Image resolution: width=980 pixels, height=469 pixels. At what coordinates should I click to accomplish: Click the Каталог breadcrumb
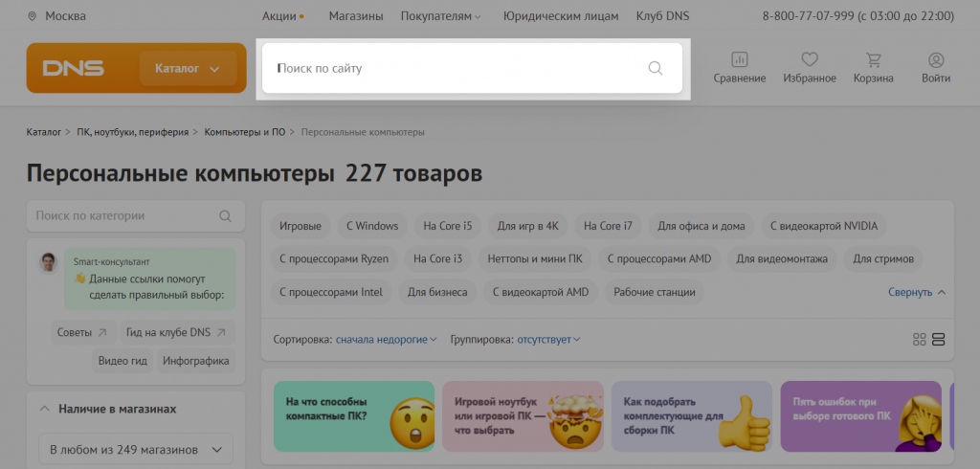[44, 132]
